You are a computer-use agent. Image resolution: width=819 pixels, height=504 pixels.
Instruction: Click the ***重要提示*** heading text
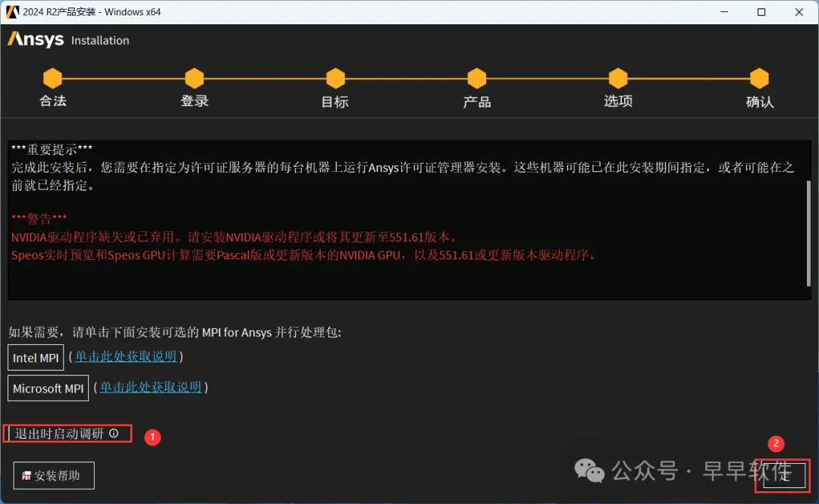pyautogui.click(x=52, y=150)
